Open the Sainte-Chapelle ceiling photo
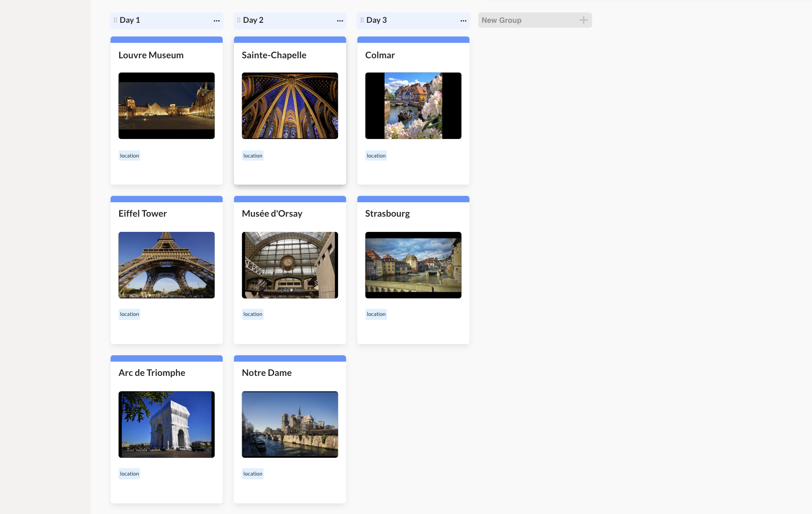The image size is (812, 514). pos(290,106)
